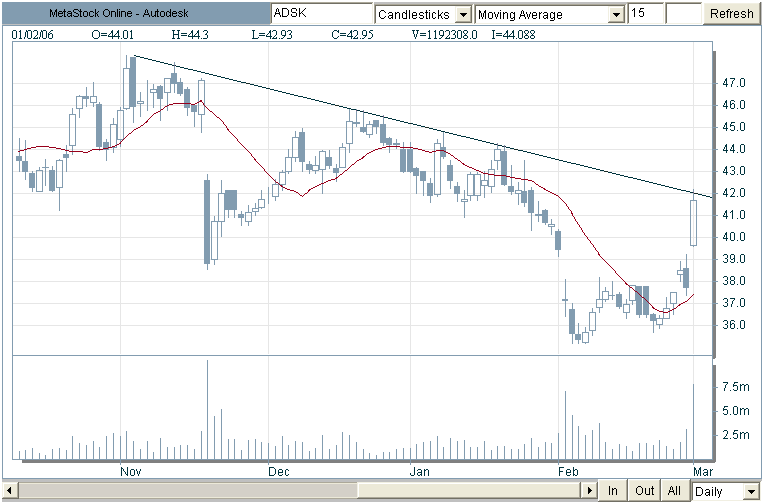Click the 47.0 price axis label
Image resolution: width=764 pixels, height=503 pixels.
734,83
